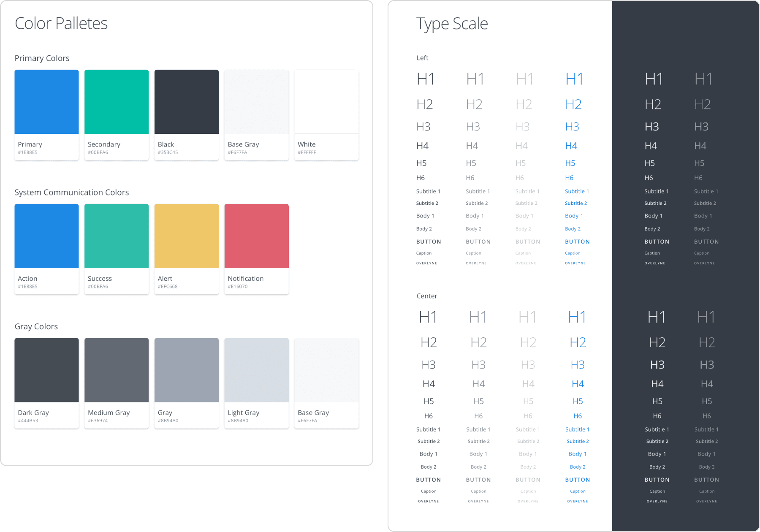760x532 pixels.
Task: Click the White #FFFFFF swatch
Action: click(326, 102)
